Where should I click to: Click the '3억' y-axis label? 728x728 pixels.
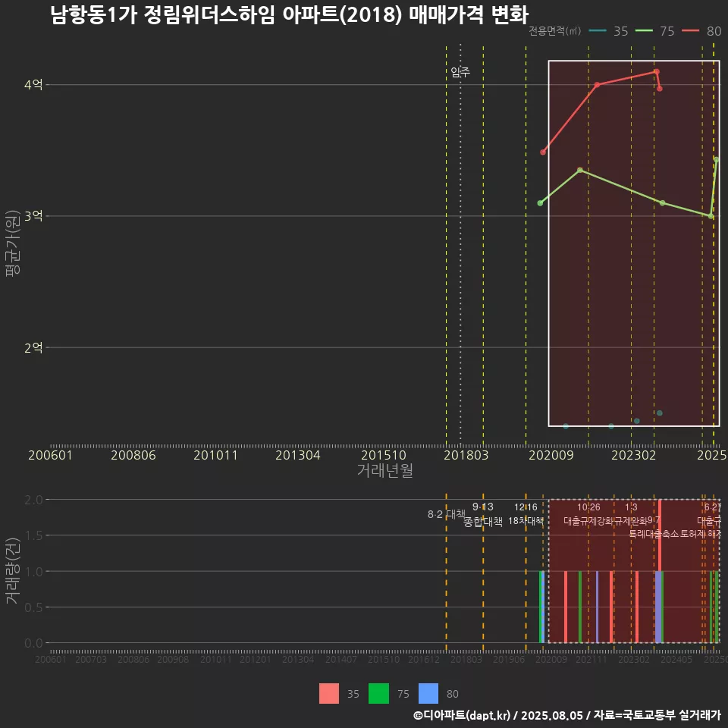[33, 216]
